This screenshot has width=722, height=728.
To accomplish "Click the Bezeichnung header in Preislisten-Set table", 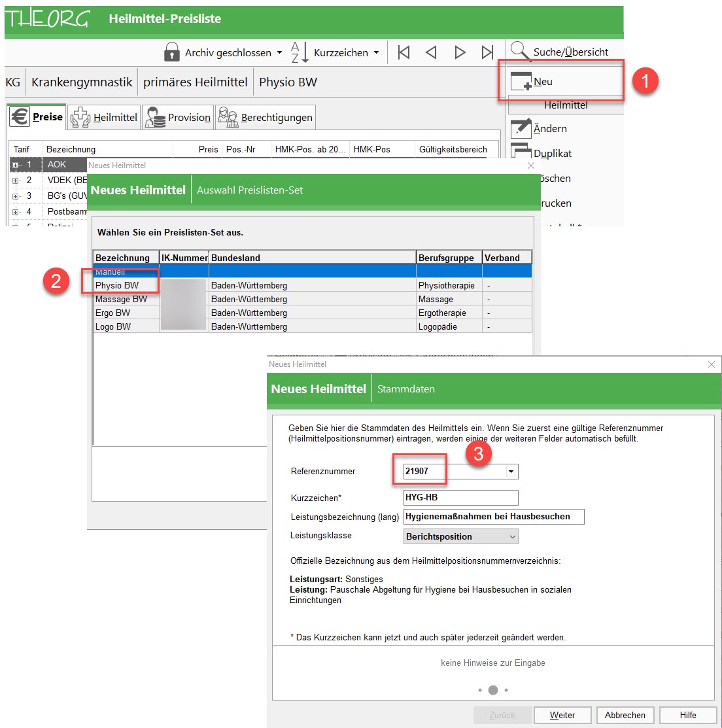I will (x=126, y=258).
